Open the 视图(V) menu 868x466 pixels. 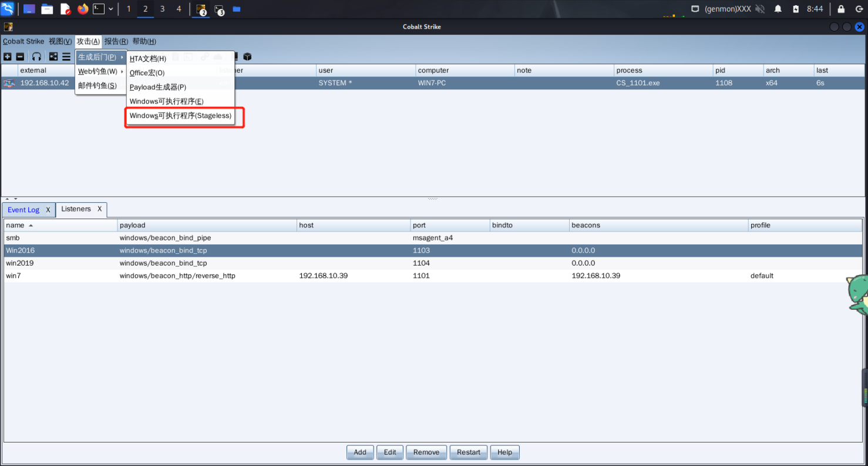pyautogui.click(x=60, y=41)
